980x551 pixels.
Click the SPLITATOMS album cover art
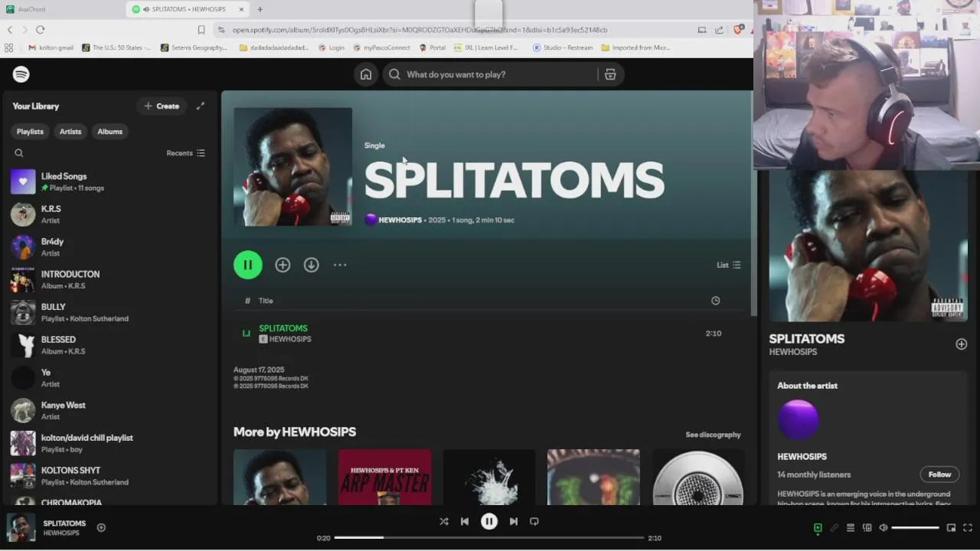click(x=292, y=167)
